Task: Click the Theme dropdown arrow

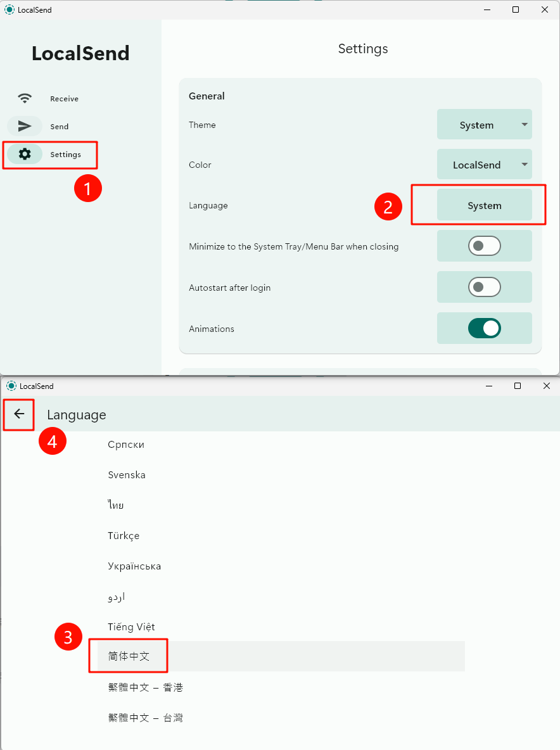Action: [x=525, y=124]
